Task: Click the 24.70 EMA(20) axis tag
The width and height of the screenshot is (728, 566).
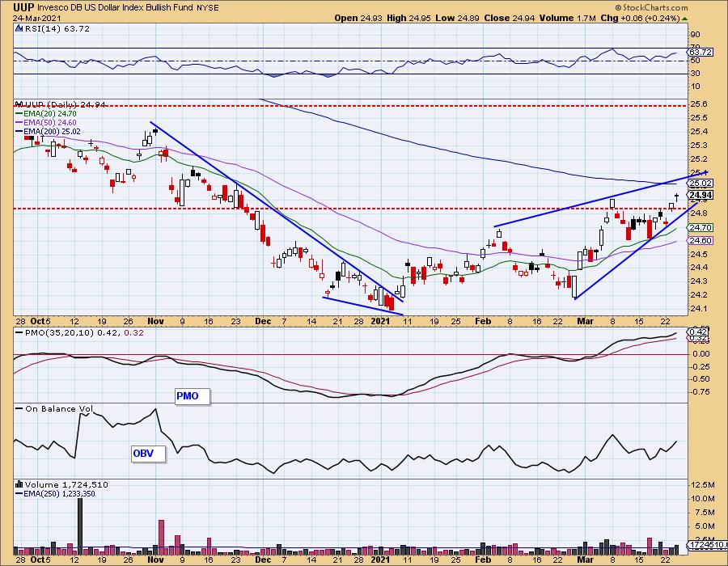Action: pyautogui.click(x=700, y=229)
